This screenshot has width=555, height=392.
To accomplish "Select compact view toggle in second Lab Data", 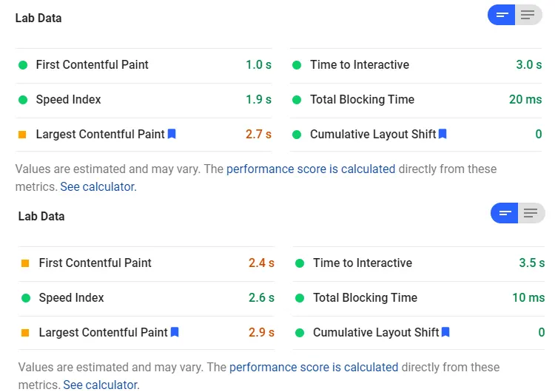I will [505, 213].
